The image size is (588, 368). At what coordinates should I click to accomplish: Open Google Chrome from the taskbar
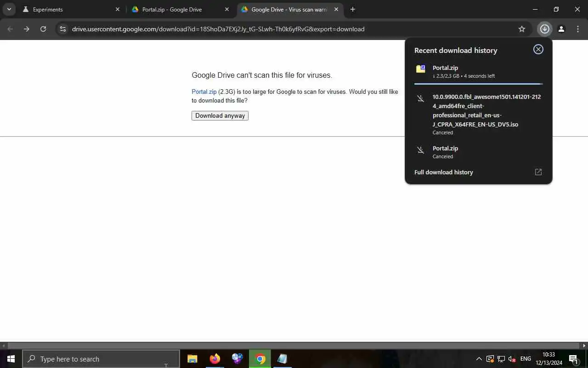260,359
